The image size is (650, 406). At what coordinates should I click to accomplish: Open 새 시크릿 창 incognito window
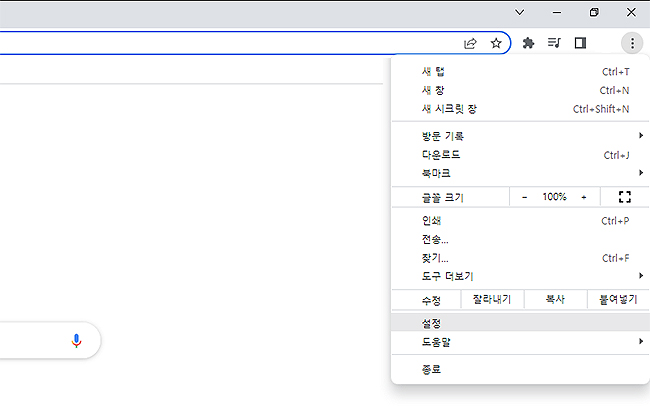[520, 109]
